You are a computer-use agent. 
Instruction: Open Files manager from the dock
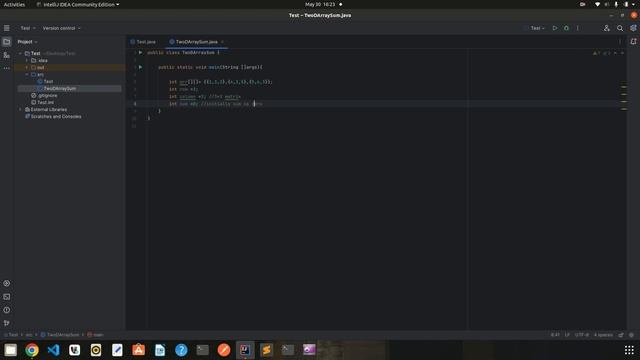(11, 350)
